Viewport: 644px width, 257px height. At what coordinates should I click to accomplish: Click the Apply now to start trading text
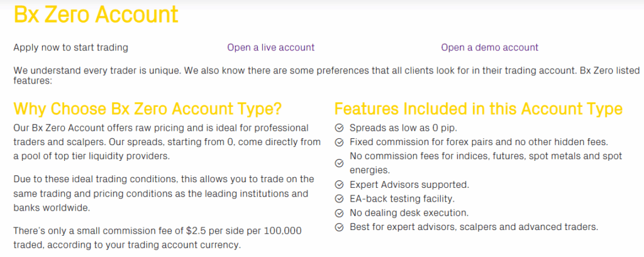[x=70, y=48]
